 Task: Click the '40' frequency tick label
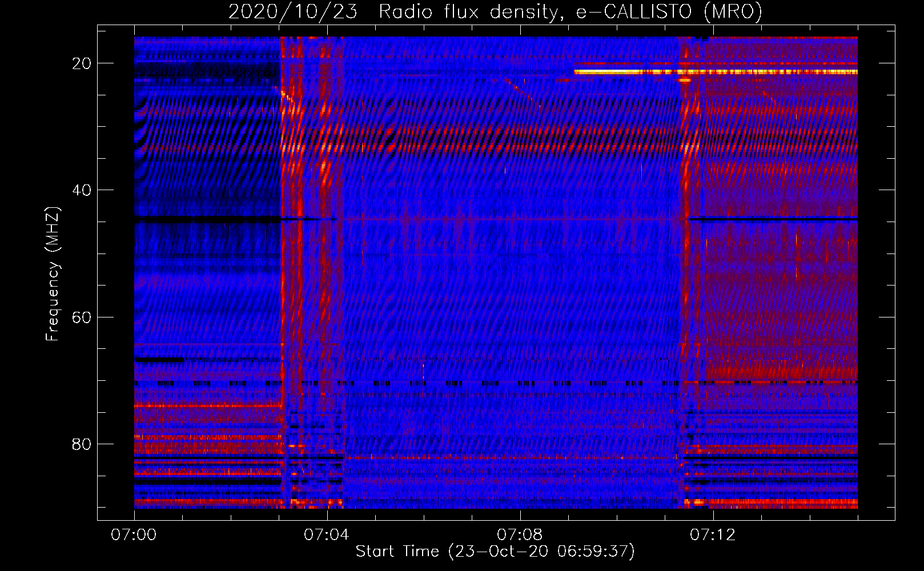(x=82, y=190)
